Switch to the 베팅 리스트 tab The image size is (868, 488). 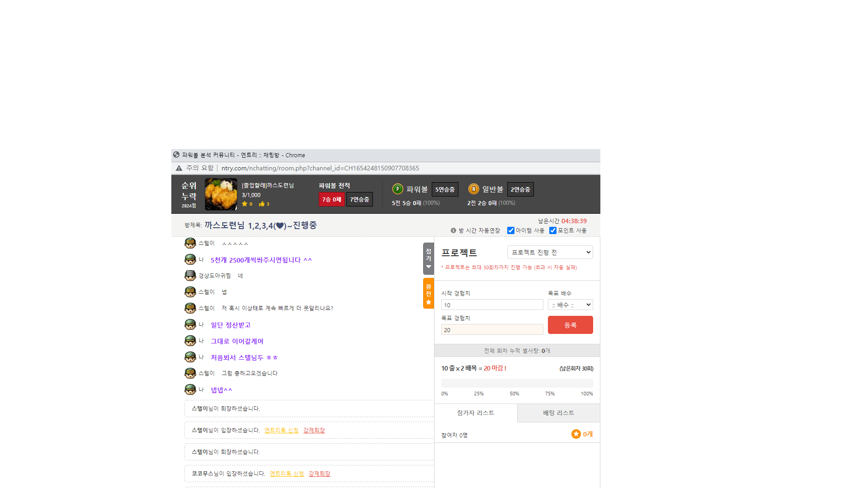[x=558, y=413]
